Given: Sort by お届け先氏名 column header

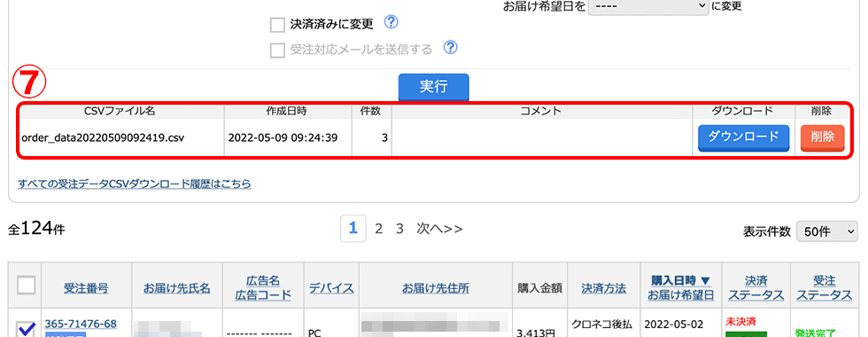Looking at the screenshot, I should coord(177,288).
